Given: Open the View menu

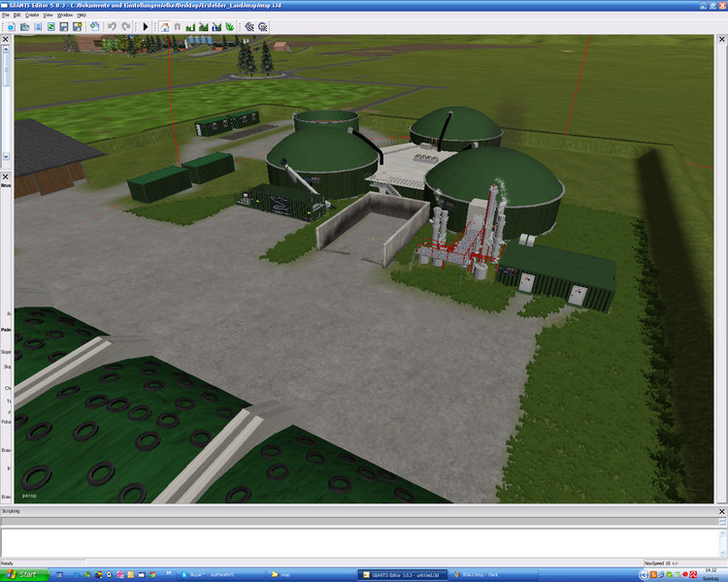Looking at the screenshot, I should (48, 15).
